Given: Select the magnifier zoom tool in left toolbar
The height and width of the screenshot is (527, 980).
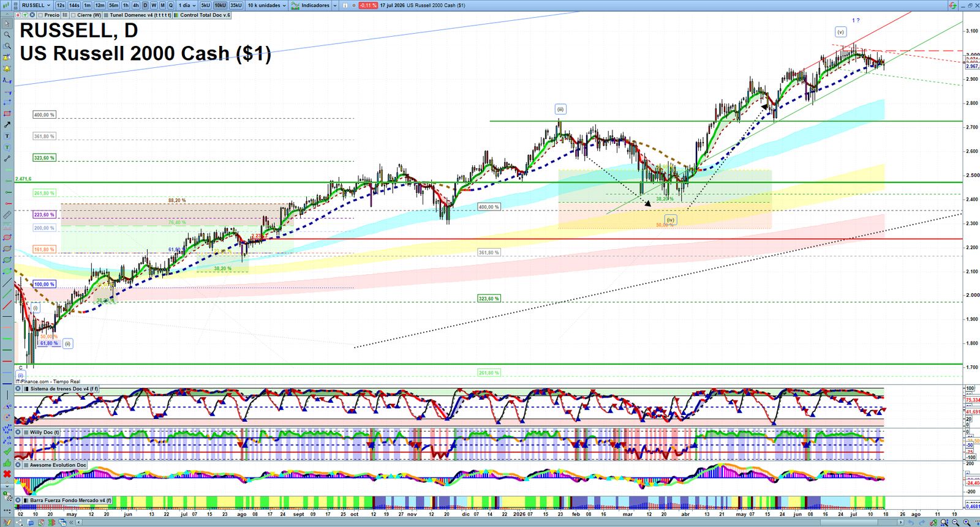Looking at the screenshot, I should click(x=7, y=35).
